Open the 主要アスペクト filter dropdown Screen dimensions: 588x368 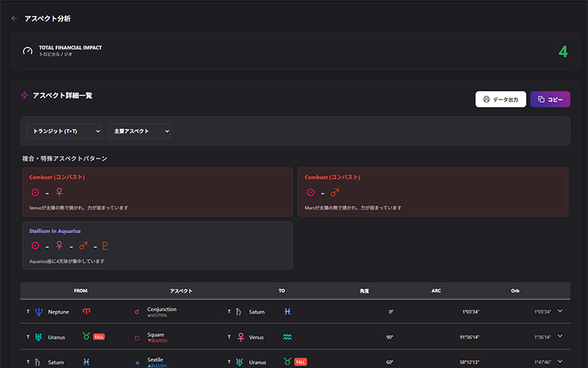pyautogui.click(x=139, y=131)
